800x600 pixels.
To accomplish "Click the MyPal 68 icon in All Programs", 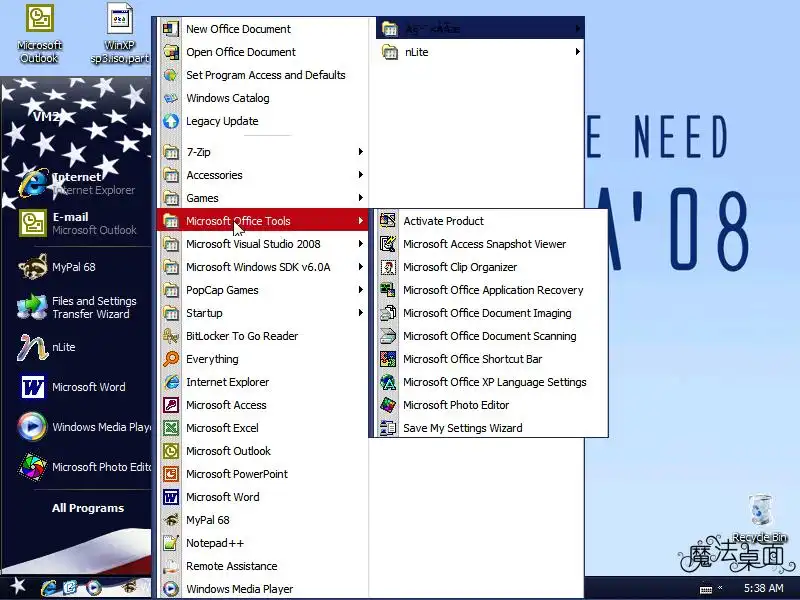I will click(x=170, y=519).
